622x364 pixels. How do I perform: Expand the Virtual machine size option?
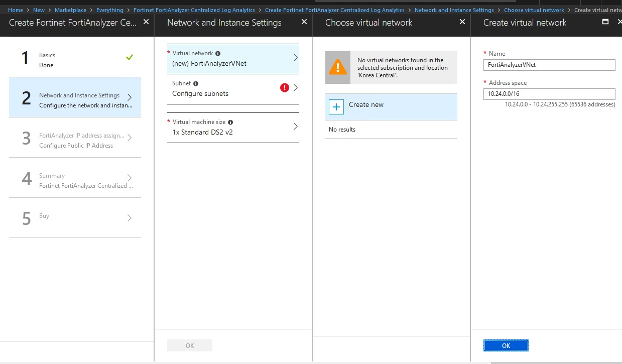click(295, 127)
